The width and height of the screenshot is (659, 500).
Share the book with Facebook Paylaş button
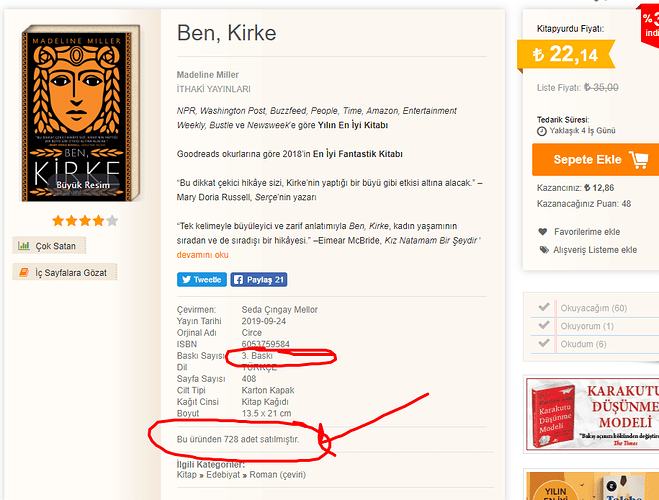pyautogui.click(x=259, y=280)
